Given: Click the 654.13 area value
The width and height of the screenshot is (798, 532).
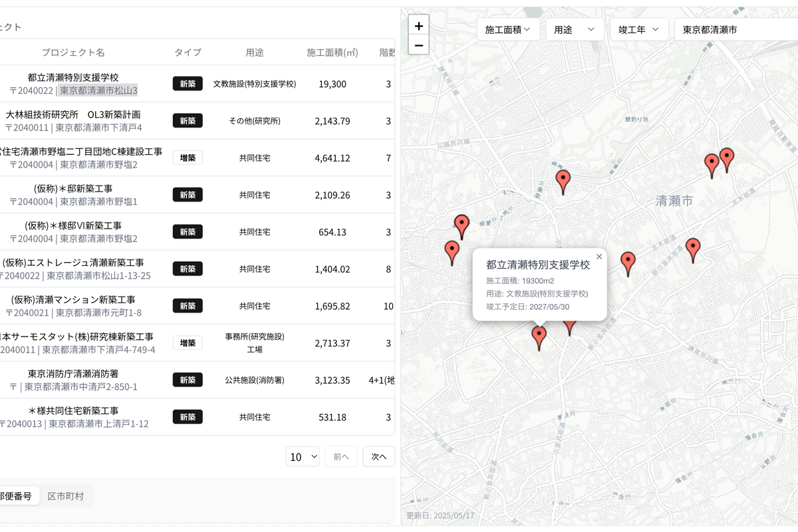Looking at the screenshot, I should coord(332,232).
